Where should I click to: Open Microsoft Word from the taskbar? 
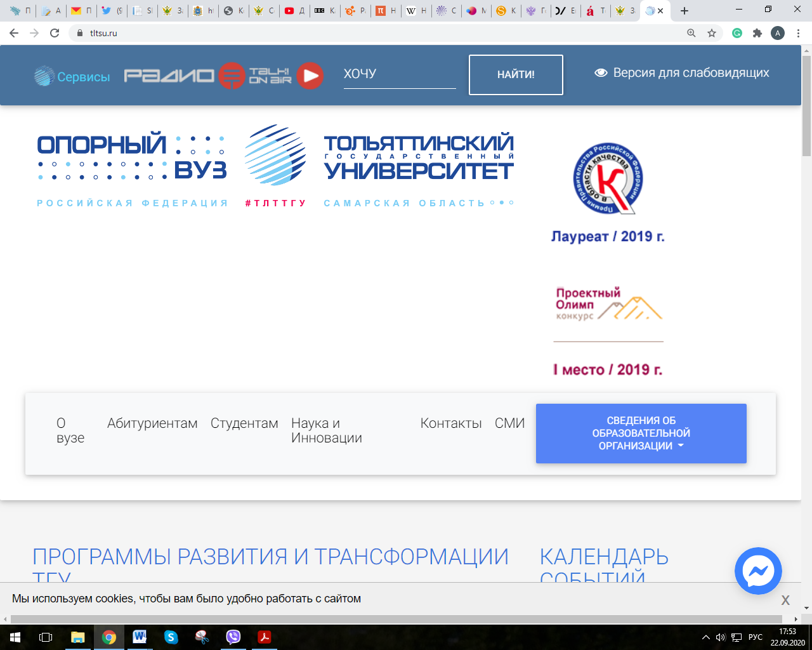tap(140, 637)
